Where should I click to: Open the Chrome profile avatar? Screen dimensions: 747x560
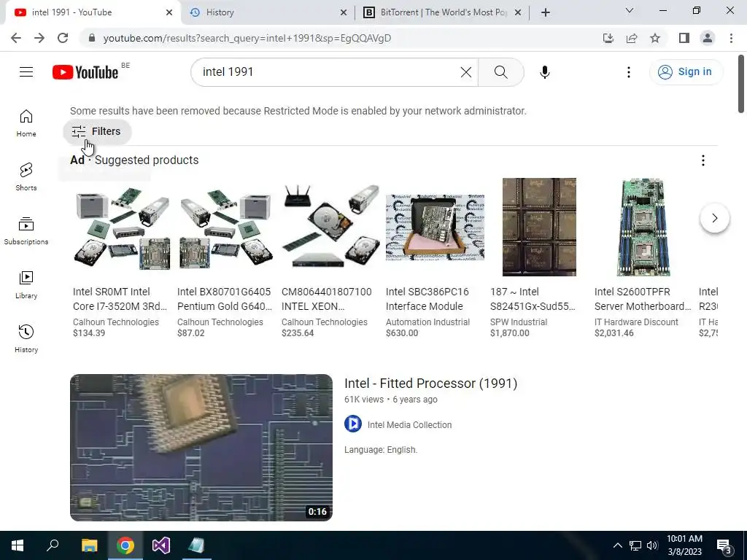708,38
